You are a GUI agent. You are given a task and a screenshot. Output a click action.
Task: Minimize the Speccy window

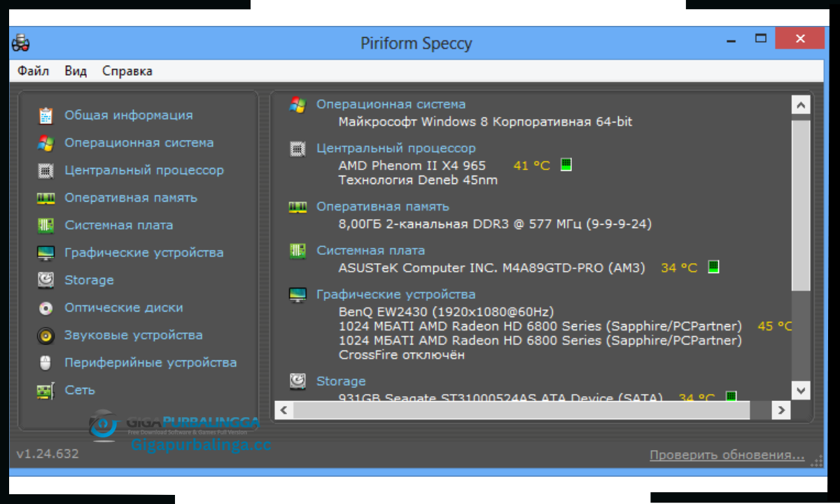pos(731,40)
